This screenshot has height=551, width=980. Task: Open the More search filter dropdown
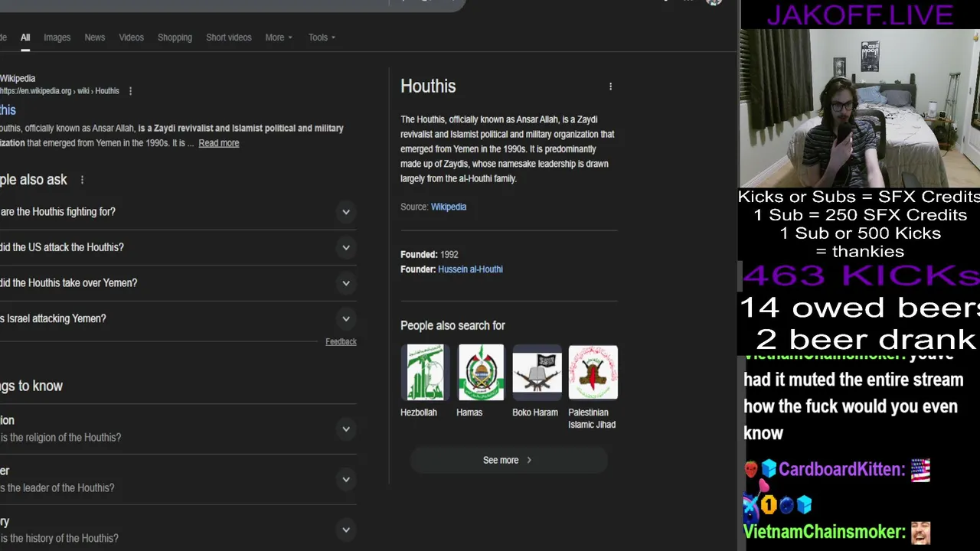click(x=279, y=37)
